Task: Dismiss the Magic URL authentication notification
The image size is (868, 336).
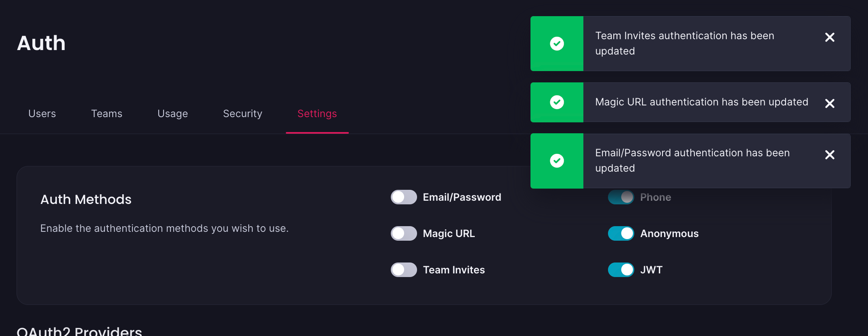Action: (830, 103)
